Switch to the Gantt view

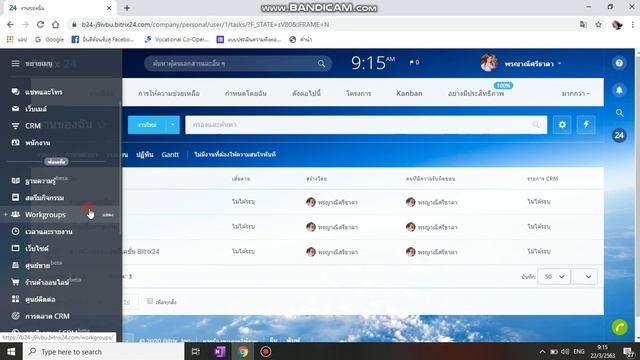point(170,154)
